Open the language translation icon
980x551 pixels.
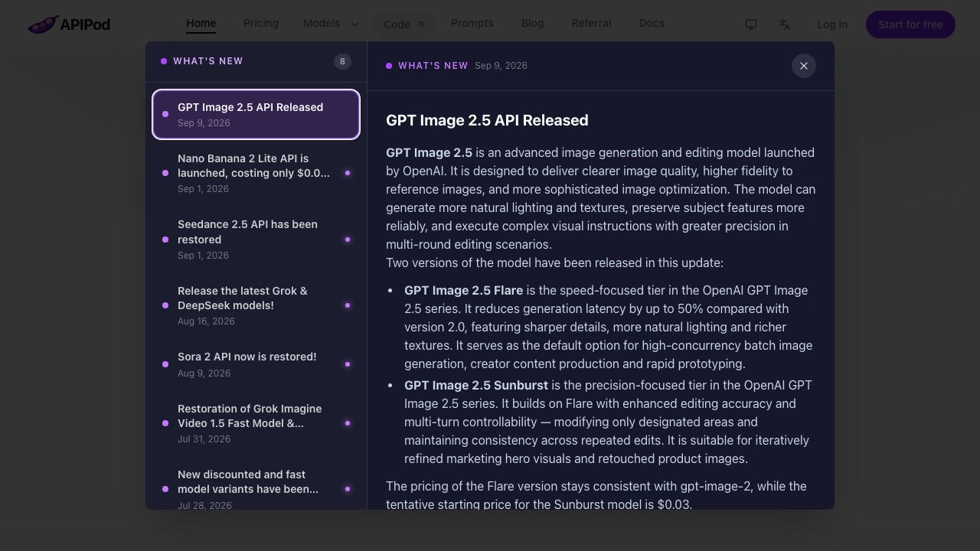pos(785,24)
